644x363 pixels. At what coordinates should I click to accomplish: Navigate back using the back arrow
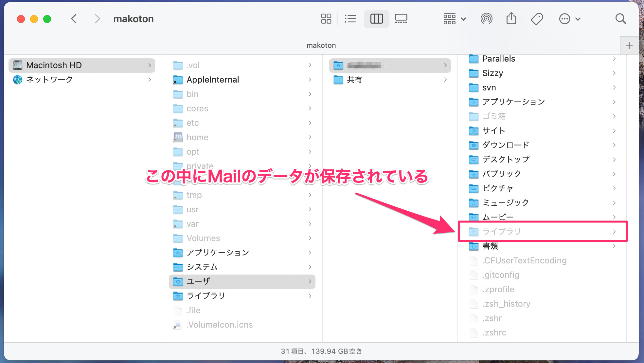74,19
